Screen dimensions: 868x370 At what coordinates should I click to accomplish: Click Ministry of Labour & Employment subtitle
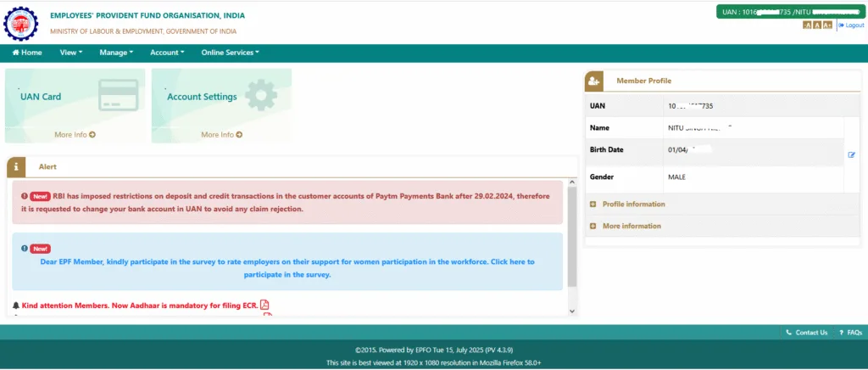[x=143, y=31]
